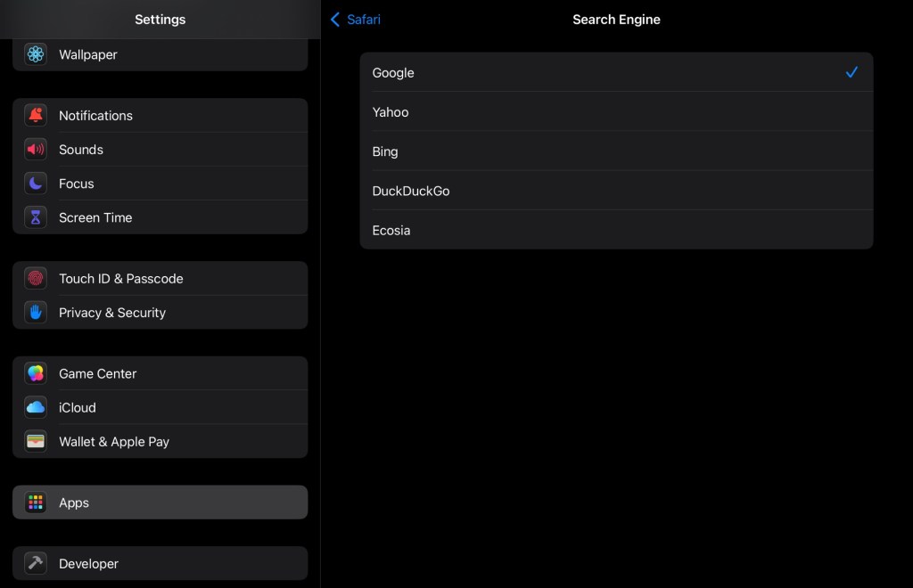Choose Bing as the search engine
913x588 pixels.
615,151
